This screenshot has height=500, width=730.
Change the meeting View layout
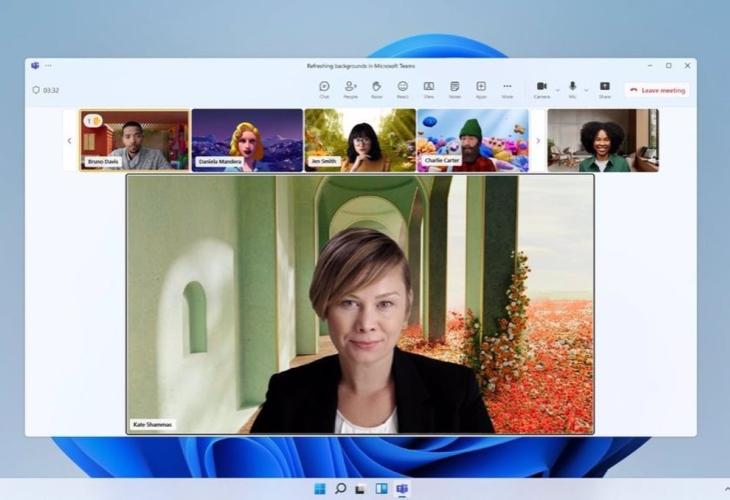click(x=428, y=89)
